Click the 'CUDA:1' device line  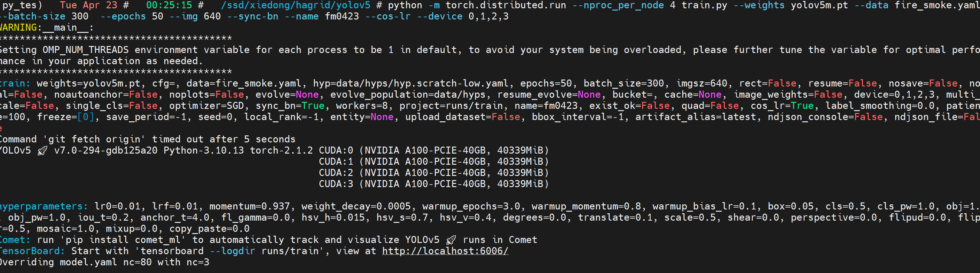tap(434, 162)
